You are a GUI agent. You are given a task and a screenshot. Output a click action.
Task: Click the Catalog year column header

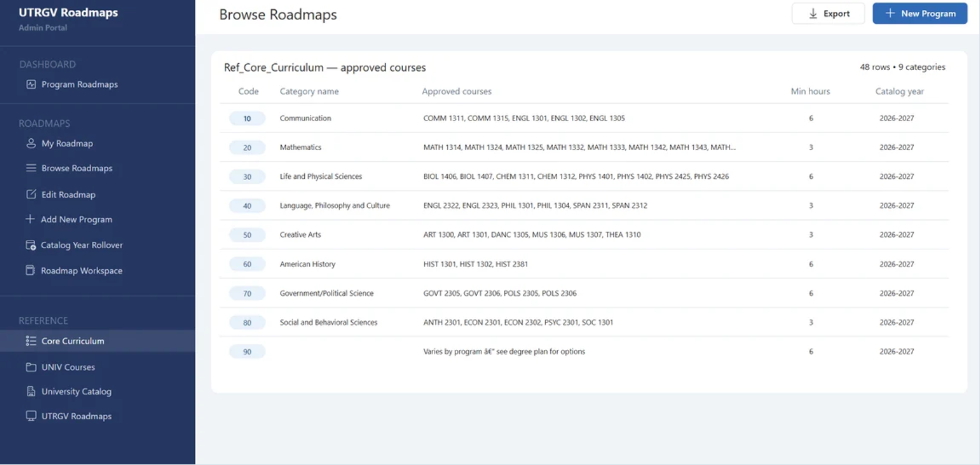[899, 91]
